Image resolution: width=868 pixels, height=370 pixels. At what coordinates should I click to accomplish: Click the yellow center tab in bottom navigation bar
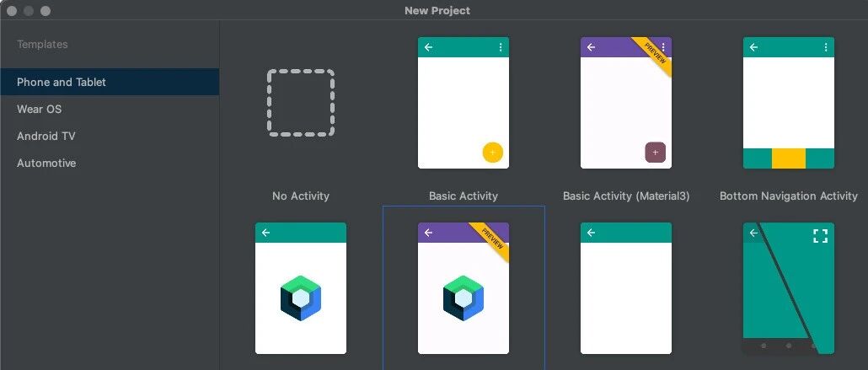[x=788, y=158]
